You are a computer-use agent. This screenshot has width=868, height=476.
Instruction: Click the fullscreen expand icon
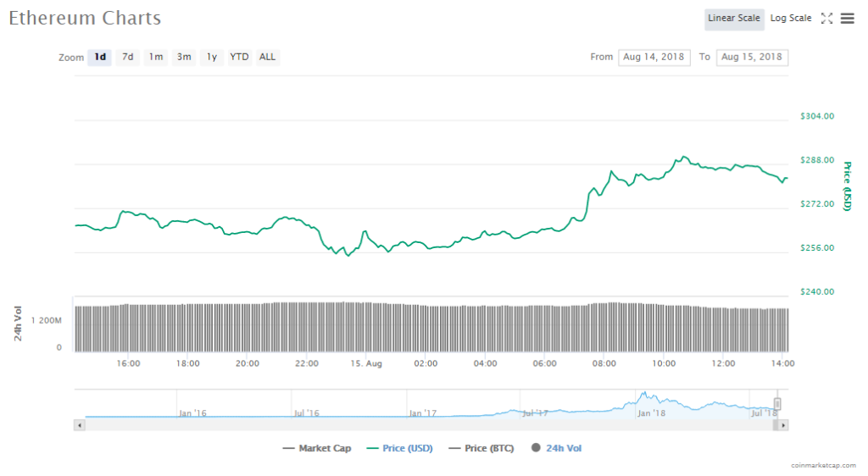tap(827, 19)
